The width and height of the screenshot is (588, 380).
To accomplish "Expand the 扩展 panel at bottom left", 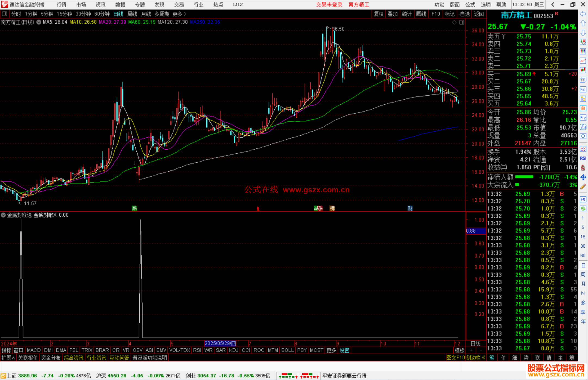I will [x=8, y=358].
